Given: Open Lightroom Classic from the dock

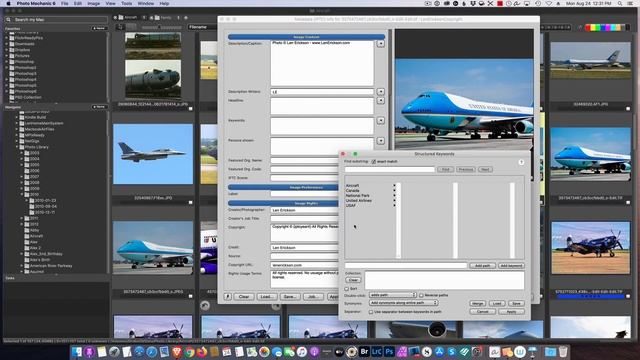Looking at the screenshot, I should (377, 352).
